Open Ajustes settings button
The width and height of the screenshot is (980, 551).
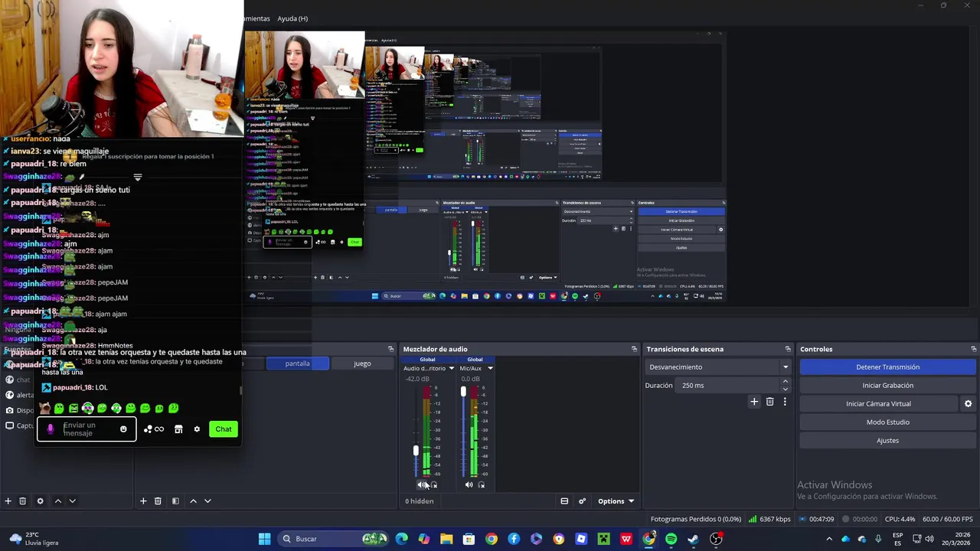coord(887,441)
